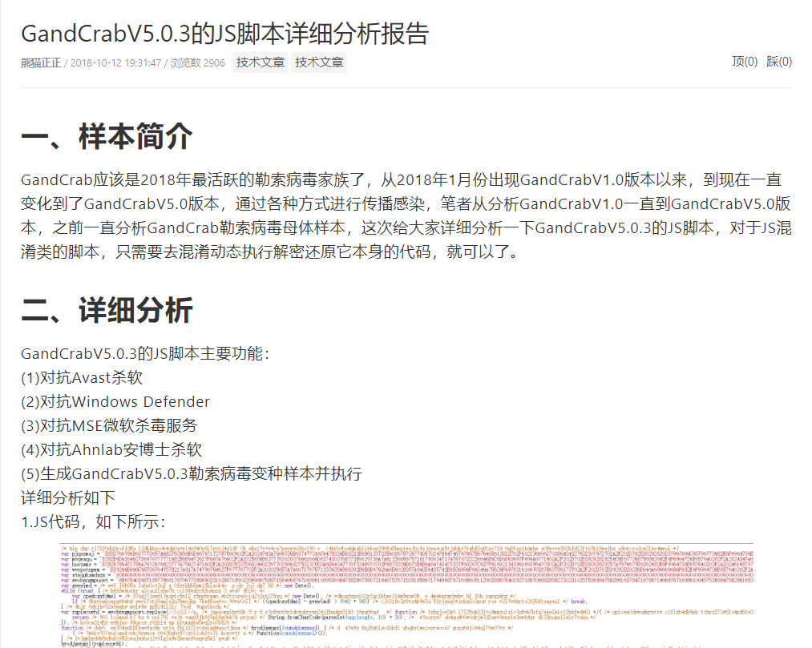Click the first 技术文章 tag

[261, 62]
